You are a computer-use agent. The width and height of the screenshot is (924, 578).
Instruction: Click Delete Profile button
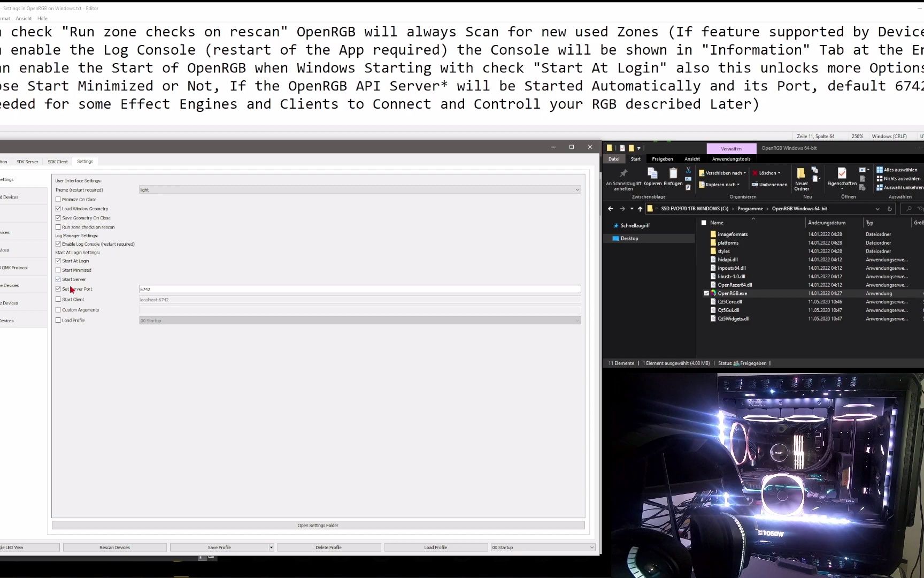(x=328, y=547)
